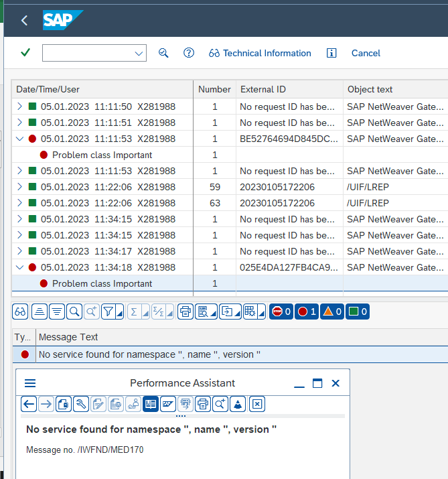The height and width of the screenshot is (479, 448).
Task: Go forward in Performance Assistant
Action: (46, 404)
